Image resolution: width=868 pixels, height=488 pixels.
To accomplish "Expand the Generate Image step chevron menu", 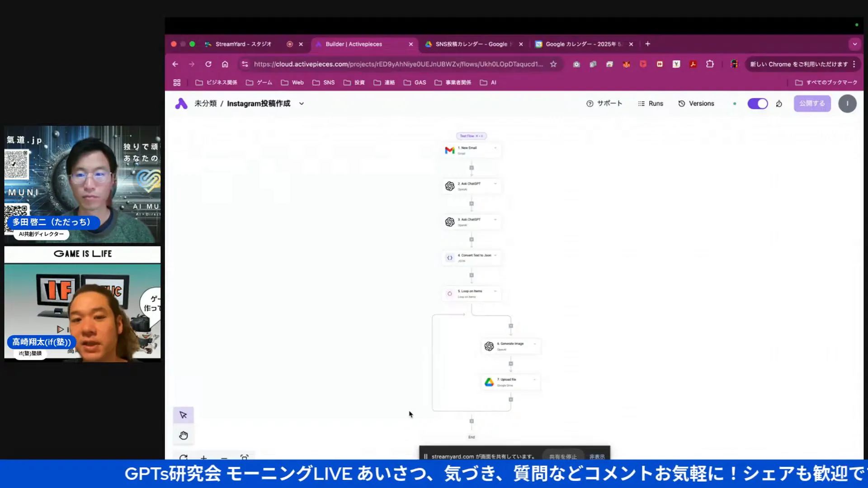I will (535, 343).
